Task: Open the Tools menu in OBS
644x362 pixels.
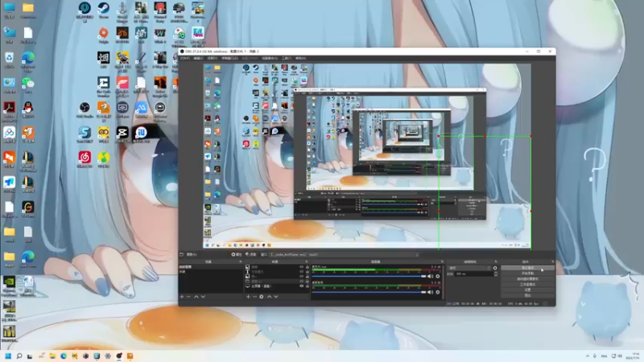Action: (x=287, y=58)
